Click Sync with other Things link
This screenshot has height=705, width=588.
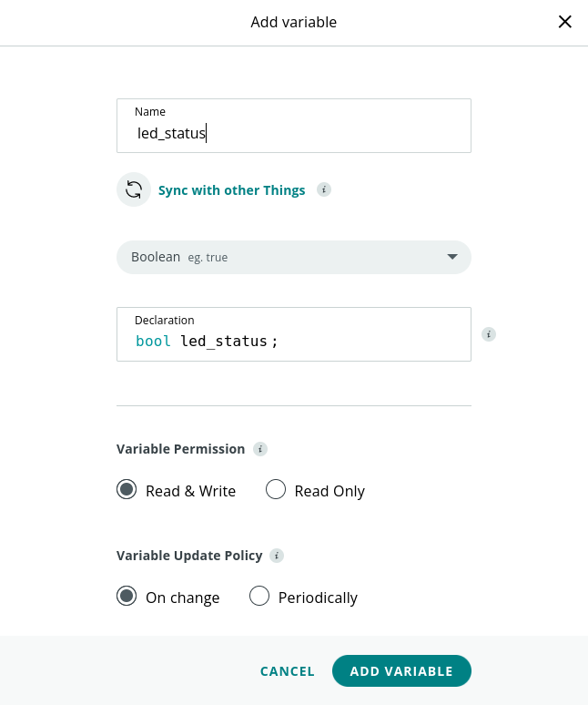[x=232, y=190]
